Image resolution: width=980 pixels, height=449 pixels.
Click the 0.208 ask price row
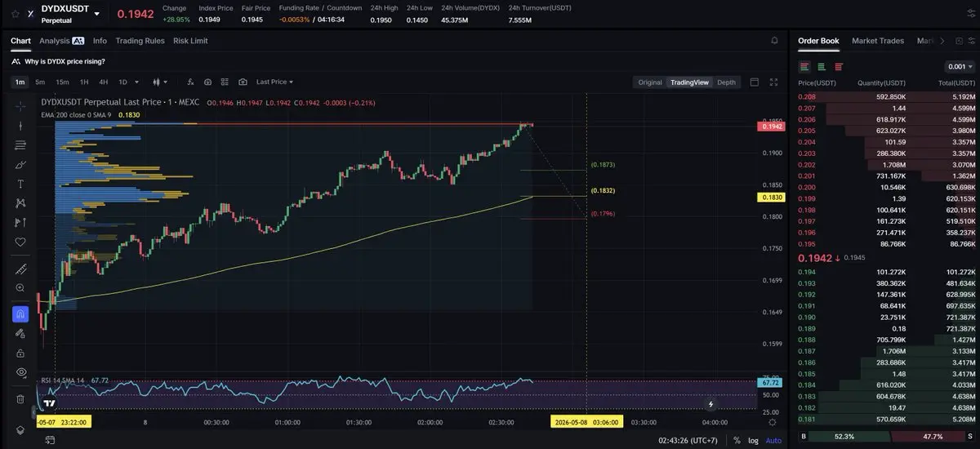tap(886, 96)
